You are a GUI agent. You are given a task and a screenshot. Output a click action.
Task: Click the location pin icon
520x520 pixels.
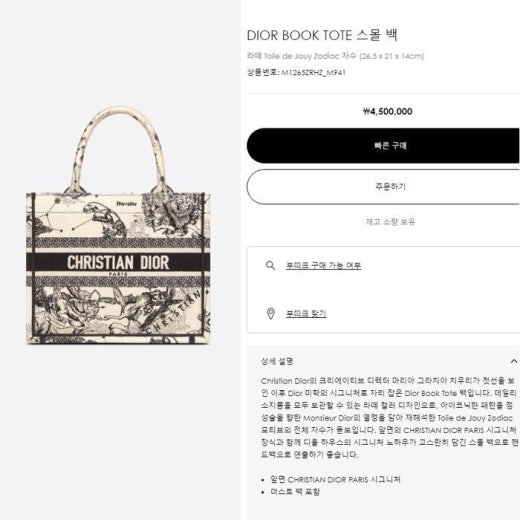click(x=271, y=313)
